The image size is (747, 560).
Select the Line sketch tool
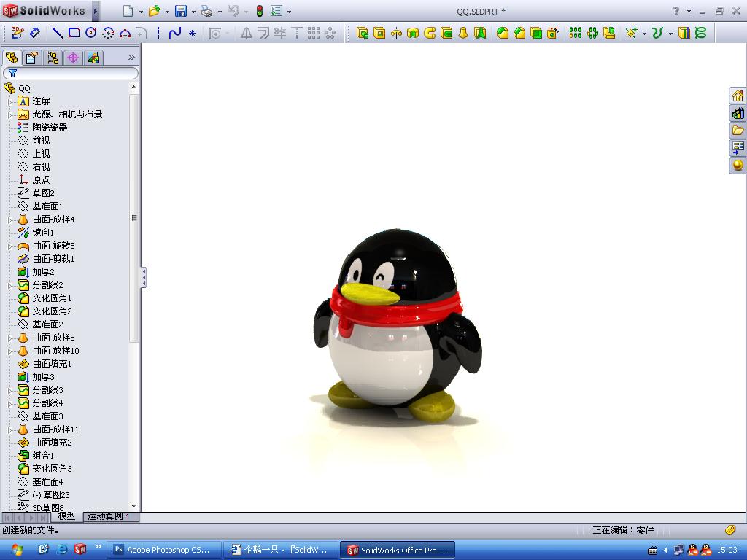pyautogui.click(x=57, y=32)
